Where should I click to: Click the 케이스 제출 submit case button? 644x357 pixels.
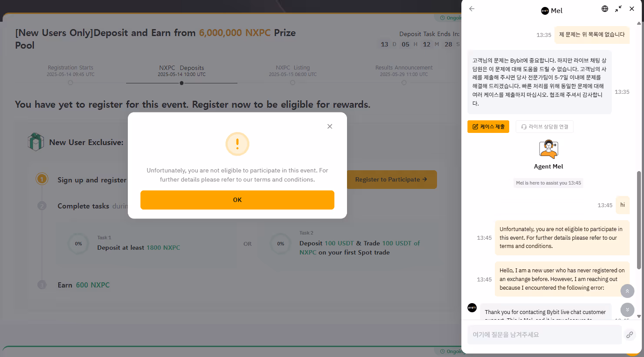488,127
